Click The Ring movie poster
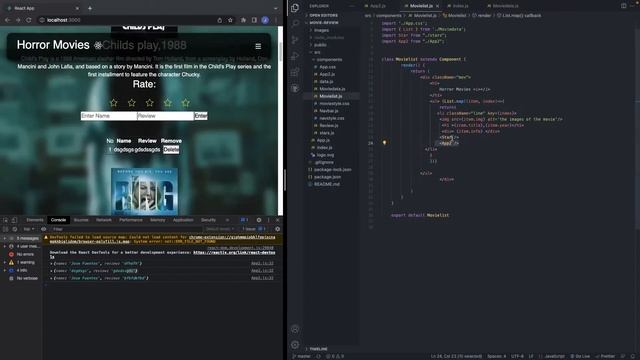Viewport: 640px width, 360px height. (x=144, y=191)
